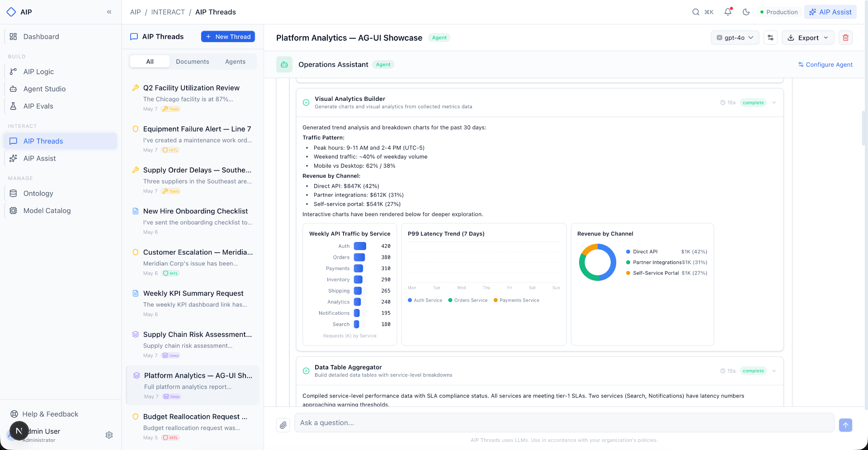Open the Configure Agent link
This screenshot has width=868, height=450.
(825, 65)
